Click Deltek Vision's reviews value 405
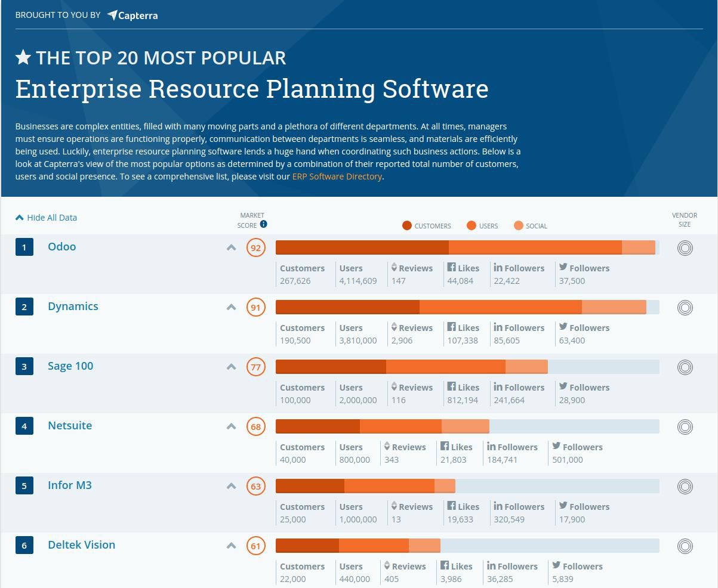718x588 pixels. [392, 579]
